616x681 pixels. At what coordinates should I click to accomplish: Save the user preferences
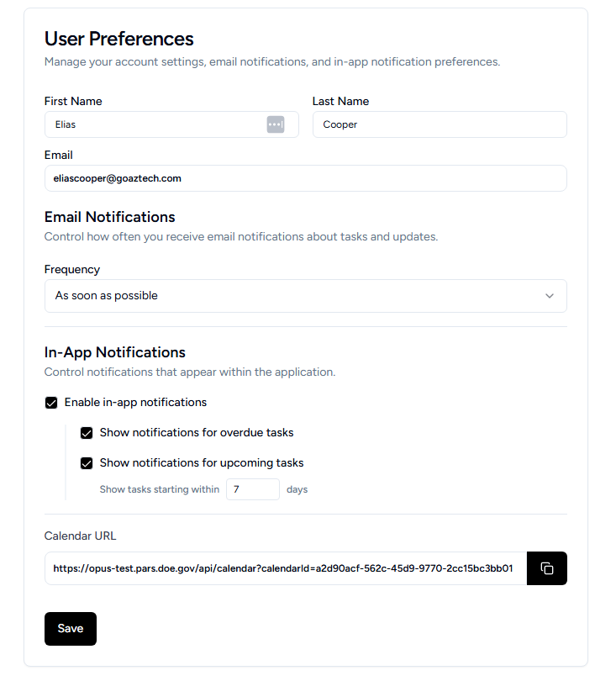click(71, 629)
